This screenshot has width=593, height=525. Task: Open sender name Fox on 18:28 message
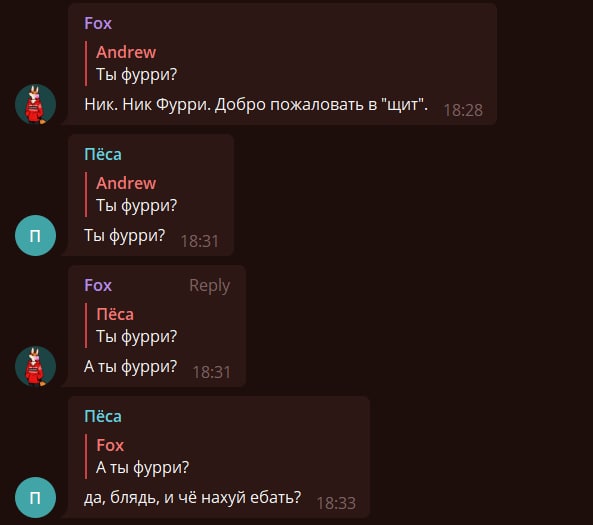pos(98,23)
